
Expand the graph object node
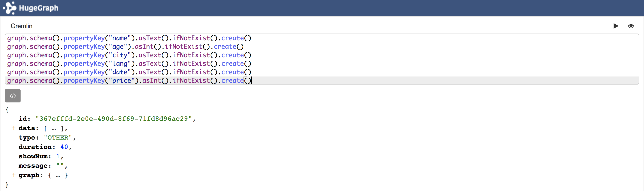tap(14, 175)
